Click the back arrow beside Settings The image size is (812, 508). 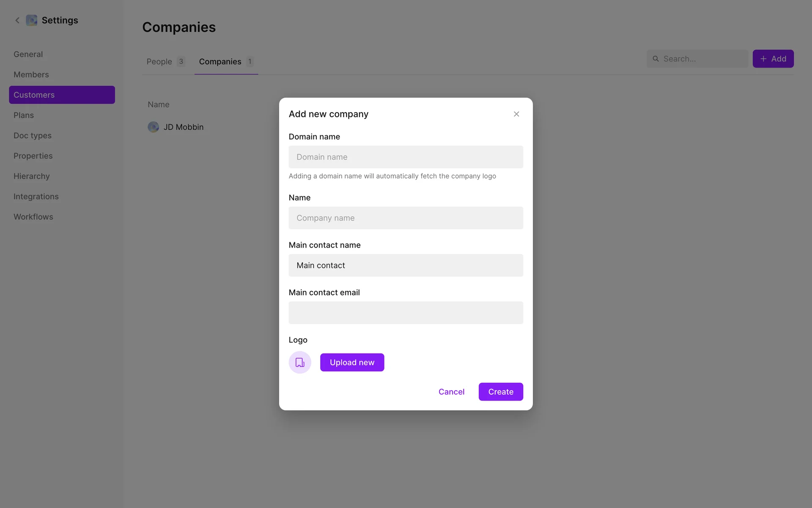click(x=17, y=20)
